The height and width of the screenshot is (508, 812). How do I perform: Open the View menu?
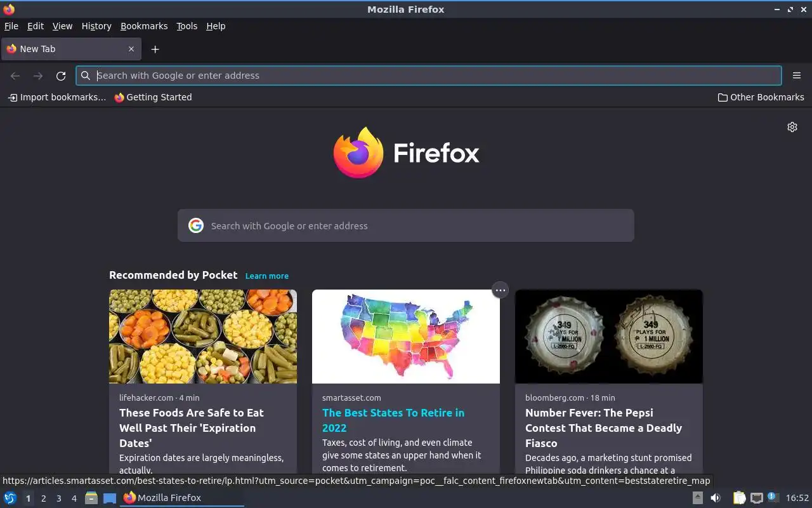(x=62, y=26)
